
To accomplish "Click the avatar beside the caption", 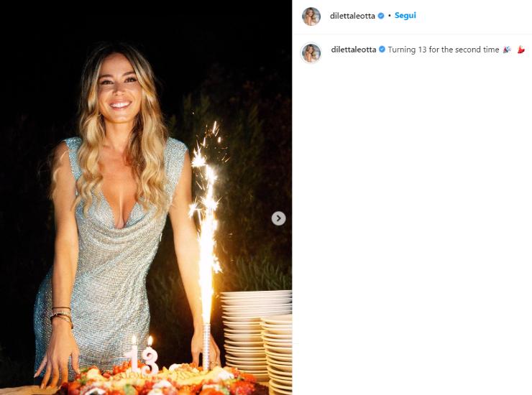I will (x=311, y=52).
